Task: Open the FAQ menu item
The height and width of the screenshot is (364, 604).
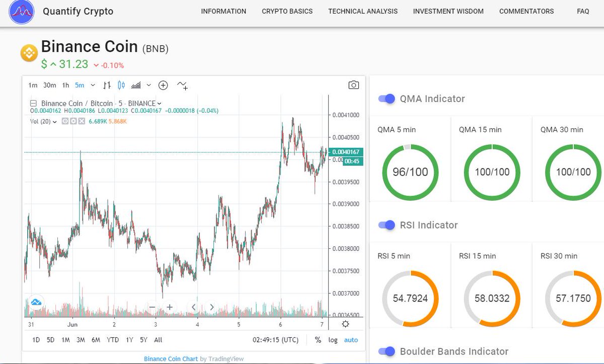Action: [x=583, y=11]
